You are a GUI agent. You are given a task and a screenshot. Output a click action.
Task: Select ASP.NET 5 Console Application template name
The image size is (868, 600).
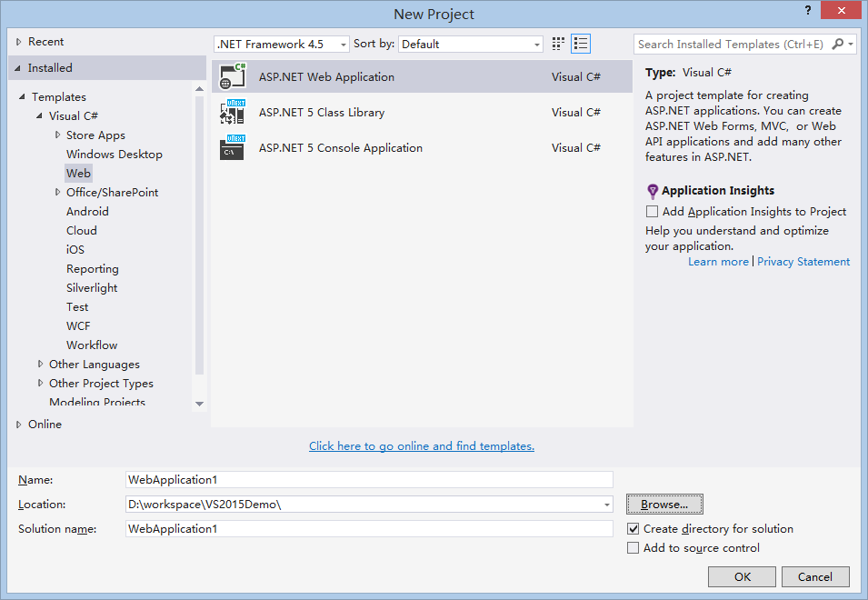tap(341, 148)
